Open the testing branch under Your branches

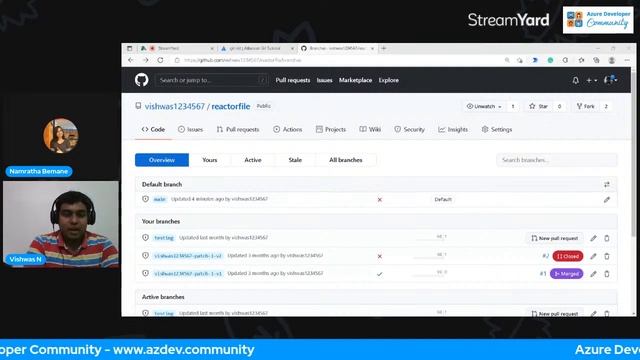164,238
